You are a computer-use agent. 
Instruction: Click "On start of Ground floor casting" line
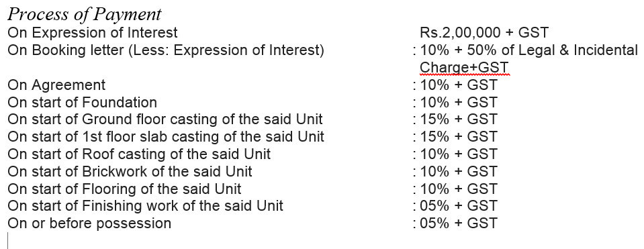pos(165,119)
